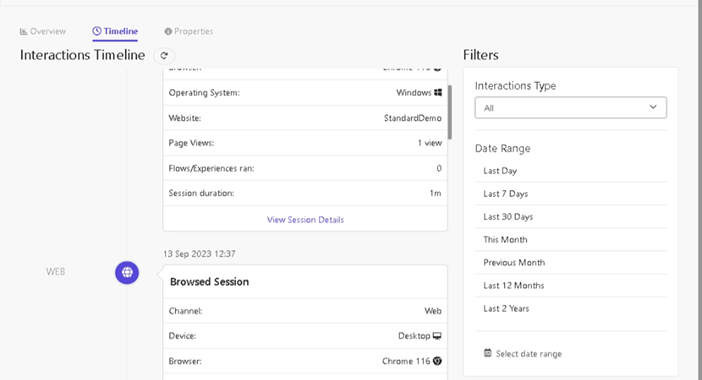Open the Overview tab
702x380 pixels.
click(x=43, y=31)
